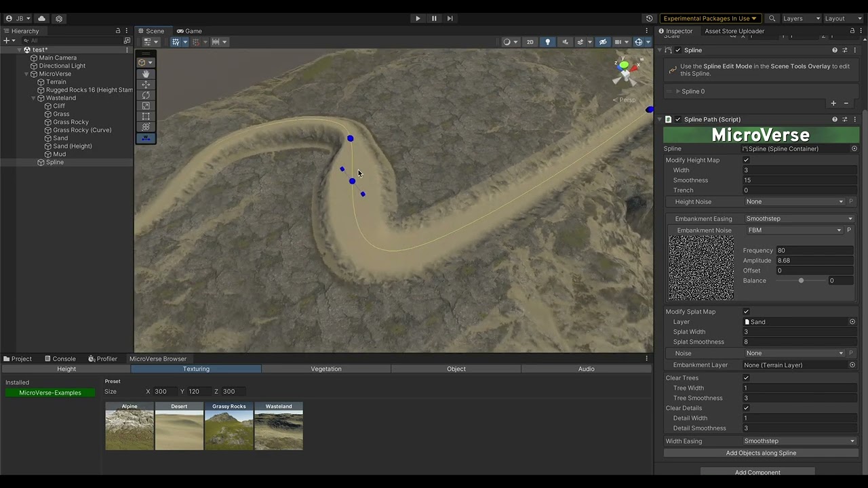Viewport: 868px width, 488px height.
Task: Lock the Hierarchy panel
Action: (118, 31)
